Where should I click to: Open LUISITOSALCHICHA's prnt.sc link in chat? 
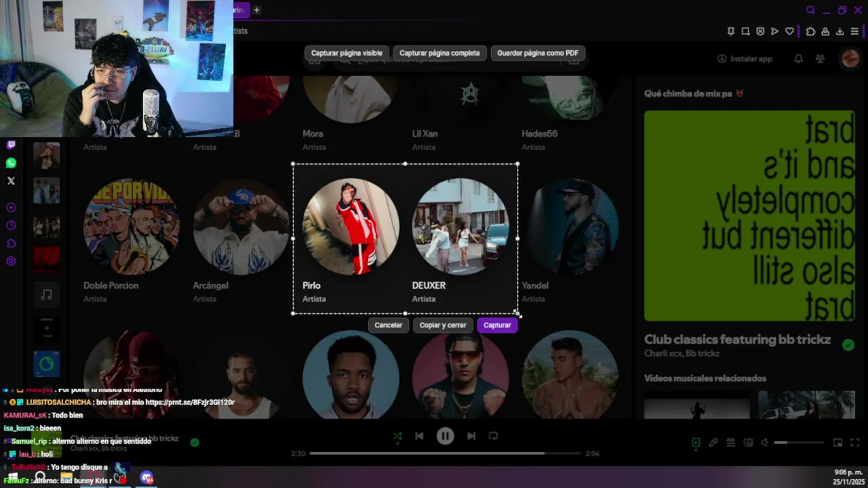point(189,402)
